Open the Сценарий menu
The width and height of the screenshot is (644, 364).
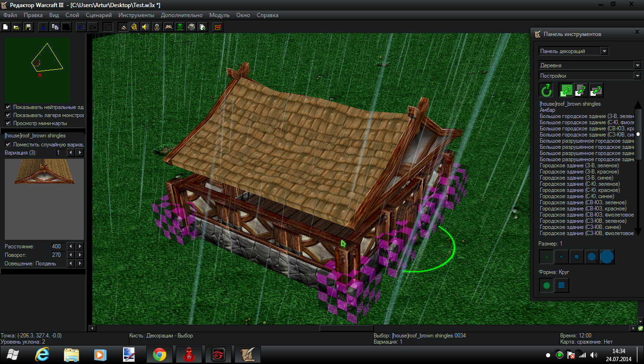[x=99, y=15]
